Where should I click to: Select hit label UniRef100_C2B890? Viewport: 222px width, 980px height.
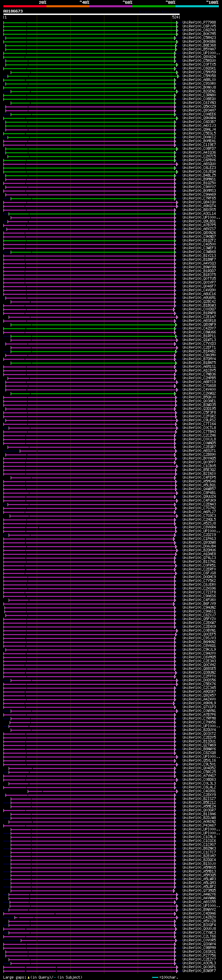pyautogui.click(x=199, y=454)
